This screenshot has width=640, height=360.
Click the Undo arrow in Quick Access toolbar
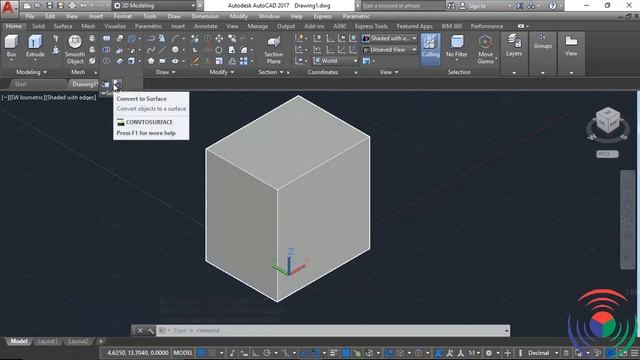[x=84, y=6]
